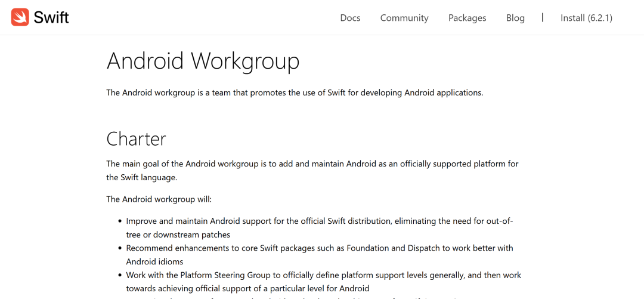Click bullet text 'Improve and maintain Android support'

320,228
